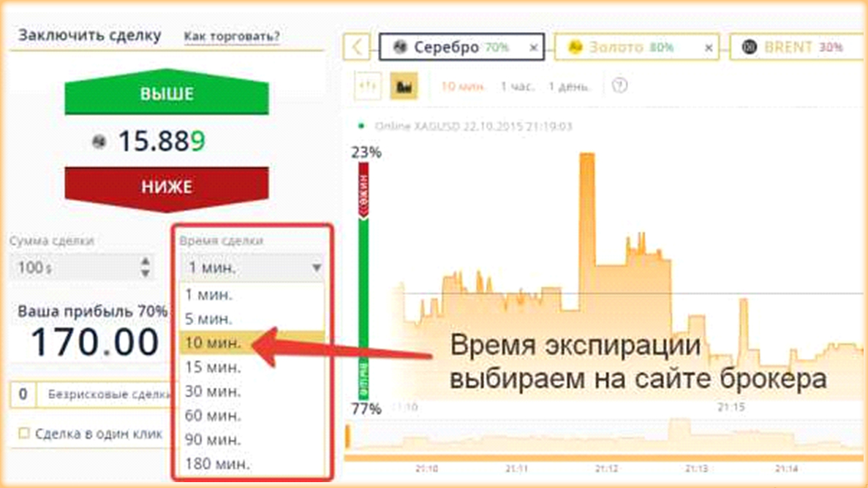Viewport: 868px width, 488px height.
Task: Switch to candlestick chart type icon
Action: (x=368, y=86)
